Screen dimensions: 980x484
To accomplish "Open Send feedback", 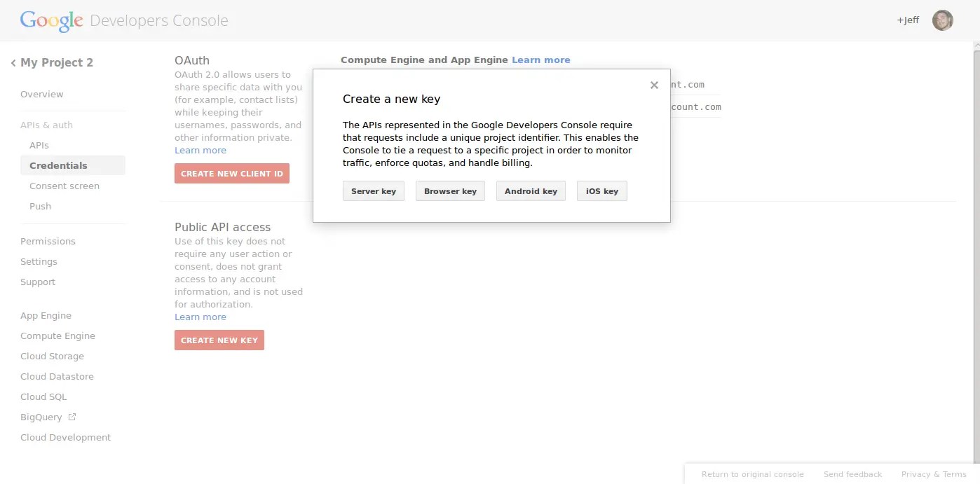I will (x=852, y=474).
